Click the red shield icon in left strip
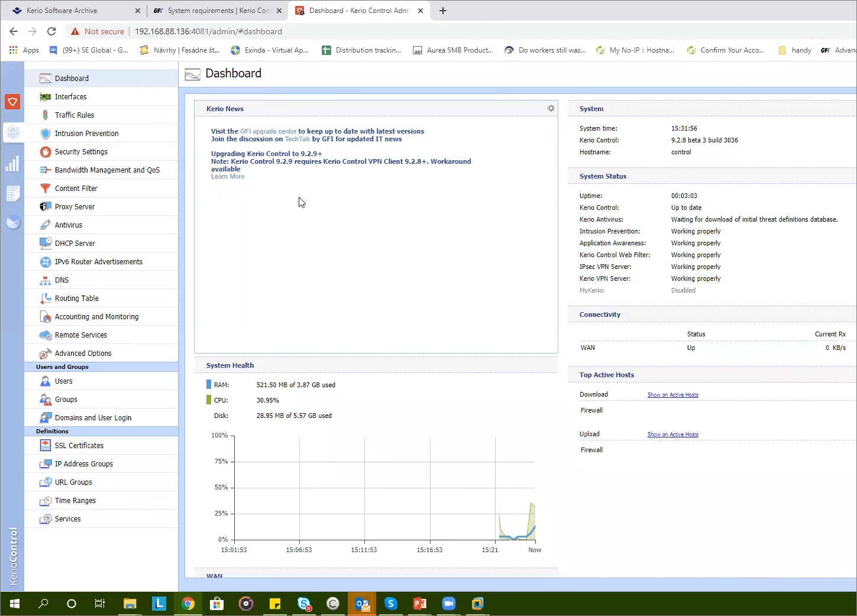The width and height of the screenshot is (857, 616). pos(12,102)
